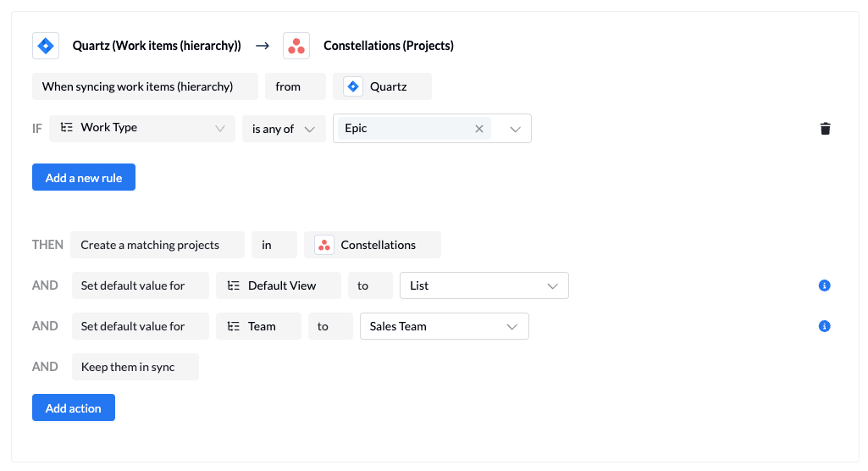Viewport: 868px width, 471px height.
Task: Select the Team field chip
Action: 258,326
